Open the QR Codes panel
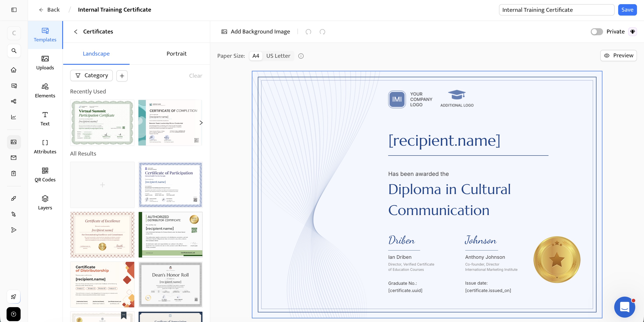The image size is (644, 322). click(45, 175)
